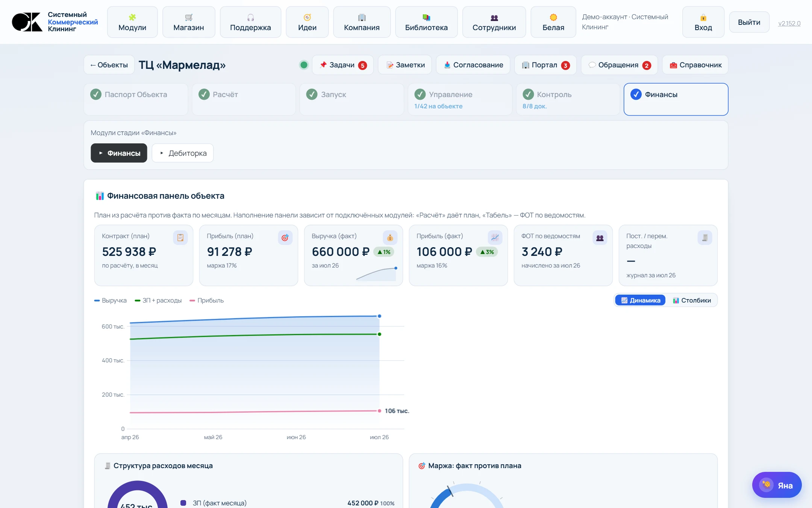The width and height of the screenshot is (812, 508).
Task: Click the Демо-аккаунт · Системный Клининг label
Action: click(625, 22)
